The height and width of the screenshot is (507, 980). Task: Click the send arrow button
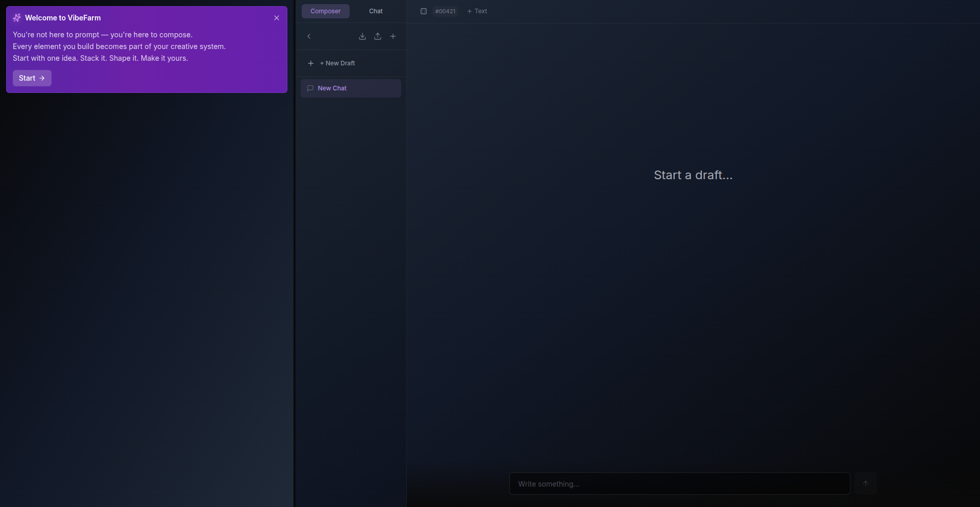[866, 484]
